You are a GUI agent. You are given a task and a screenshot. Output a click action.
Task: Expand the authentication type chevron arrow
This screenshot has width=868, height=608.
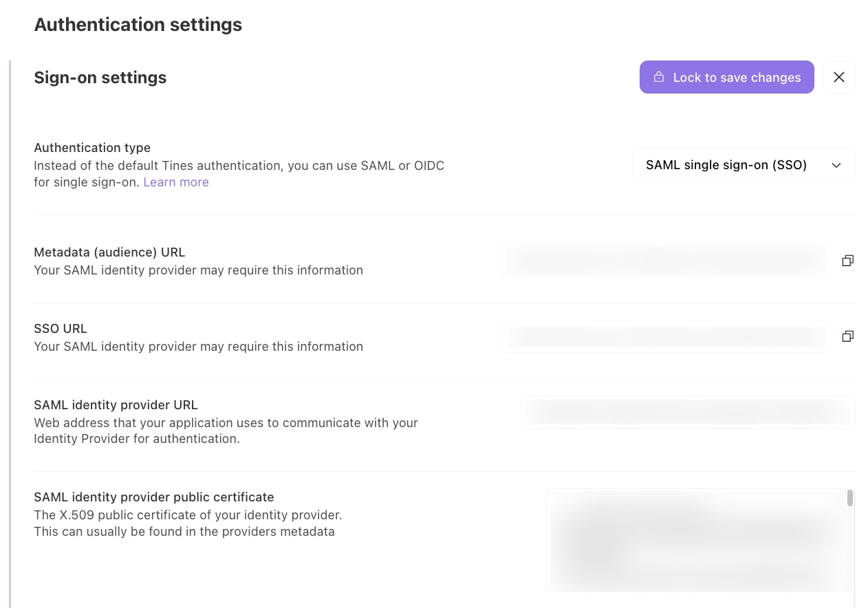(836, 165)
